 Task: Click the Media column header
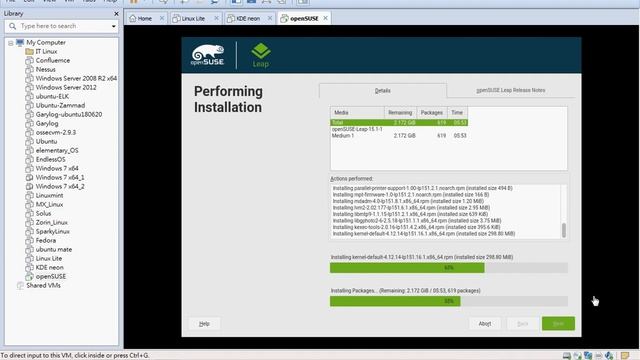[x=357, y=113]
